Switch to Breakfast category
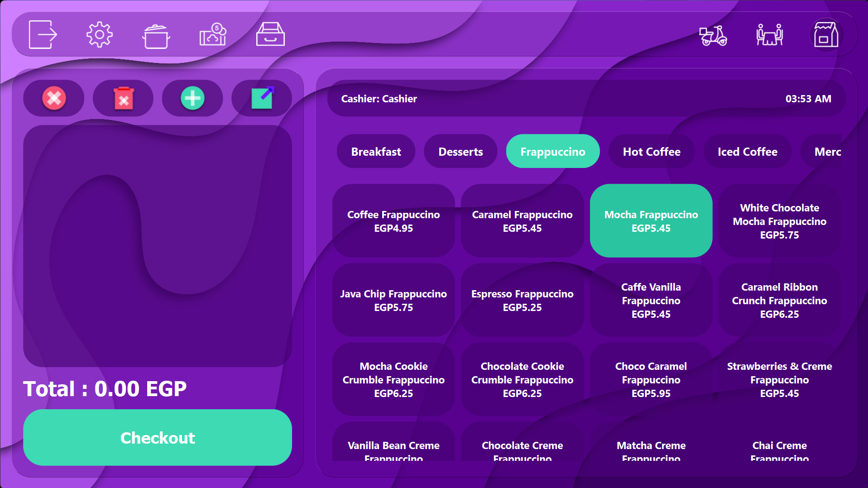Screen dimensions: 868x488 (x=376, y=152)
